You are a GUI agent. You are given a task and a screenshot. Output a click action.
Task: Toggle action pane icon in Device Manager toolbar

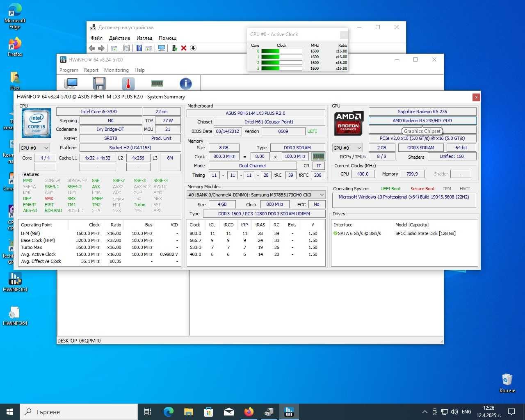[148, 48]
